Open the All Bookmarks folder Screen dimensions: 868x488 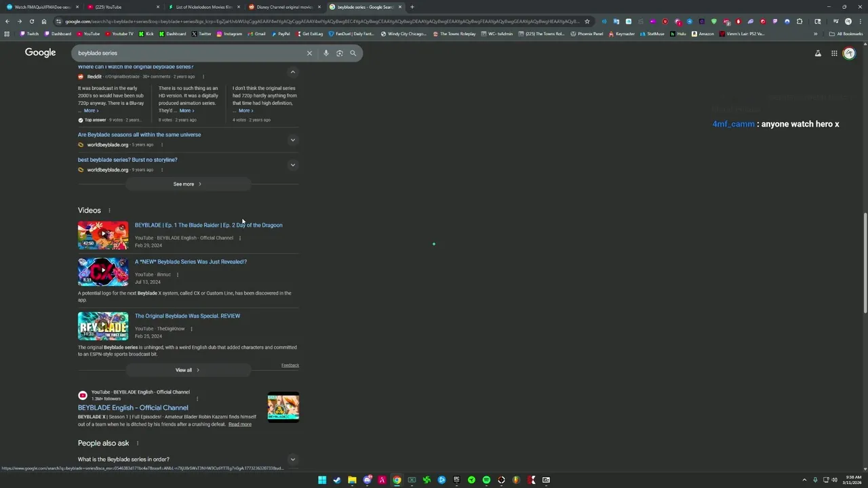coord(846,34)
